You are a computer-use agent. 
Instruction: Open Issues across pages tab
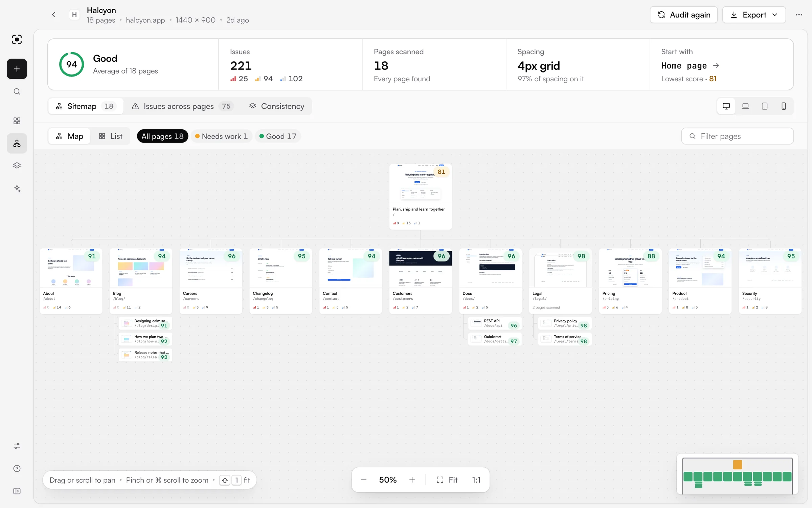(182, 106)
